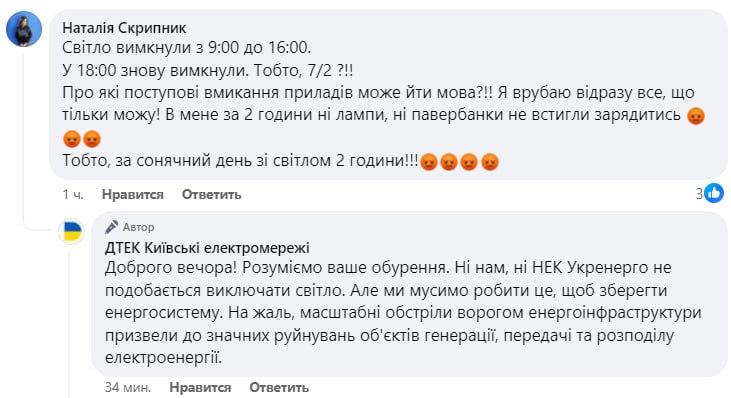Click first angry emoji after 'години!!!'
731x398 pixels.
[x=428, y=162]
